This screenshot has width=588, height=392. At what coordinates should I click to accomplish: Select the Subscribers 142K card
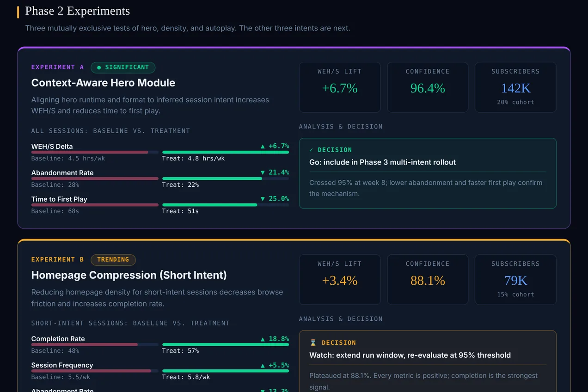coord(515,87)
